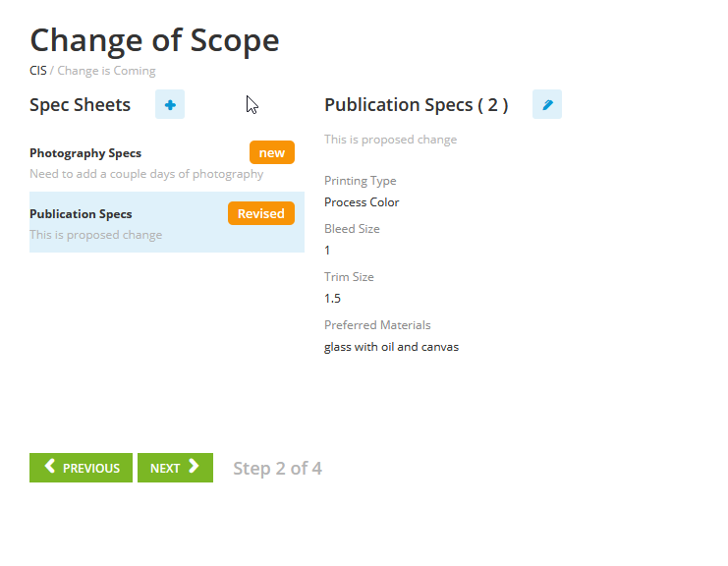The image size is (728, 566).
Task: Open the CIS breadcrumb link
Action: 38,71
